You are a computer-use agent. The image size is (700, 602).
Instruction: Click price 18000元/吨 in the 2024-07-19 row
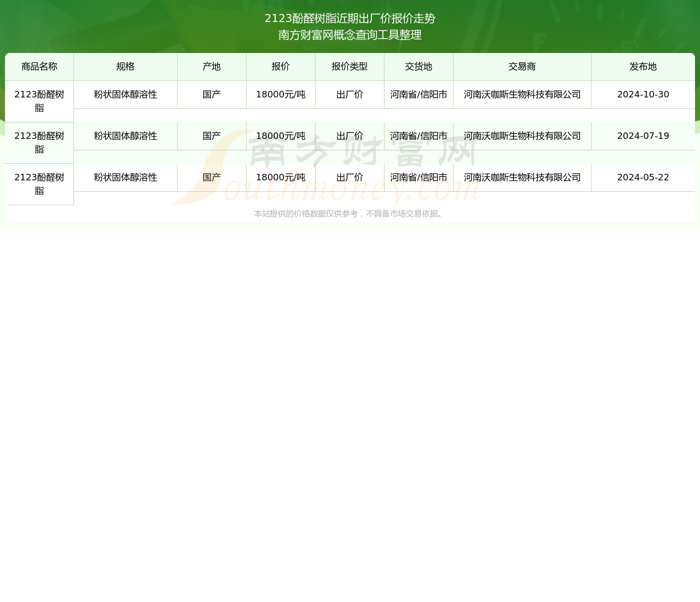pos(280,136)
